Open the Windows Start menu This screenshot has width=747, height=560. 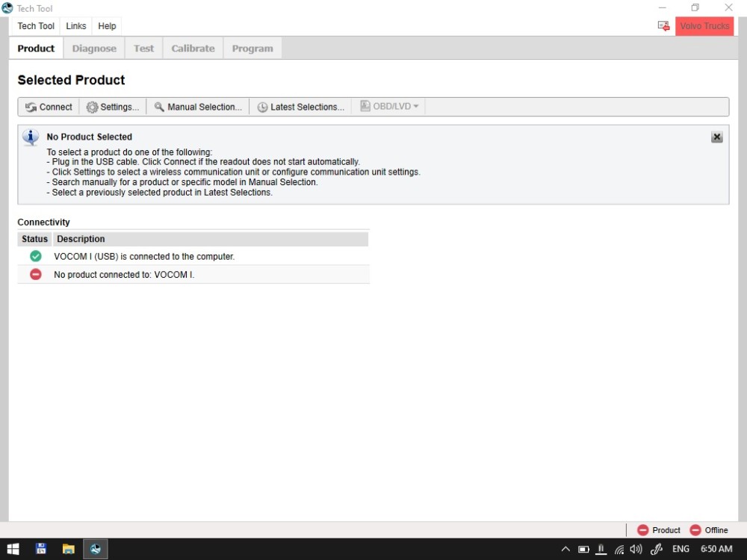(x=13, y=549)
